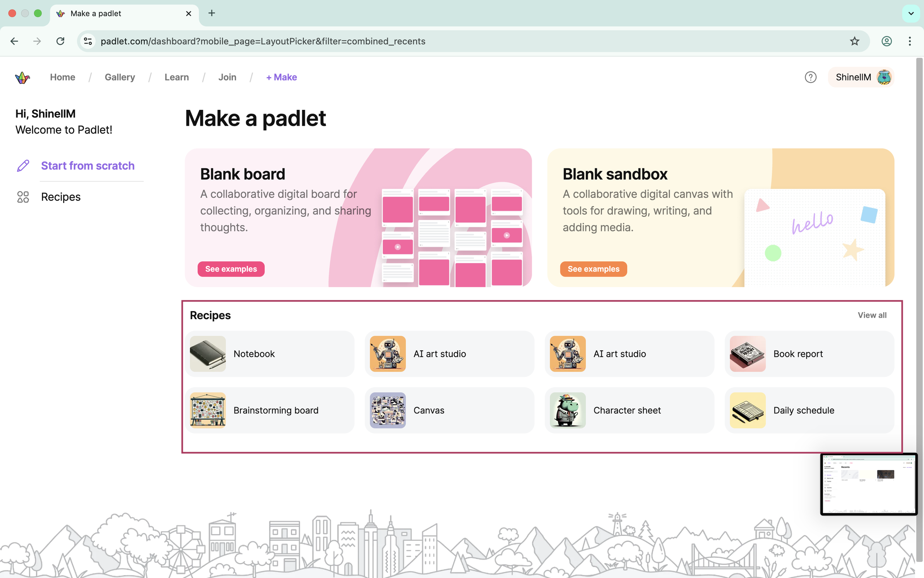Open the Learn nav item
Viewport: 924px width, 578px height.
[176, 77]
